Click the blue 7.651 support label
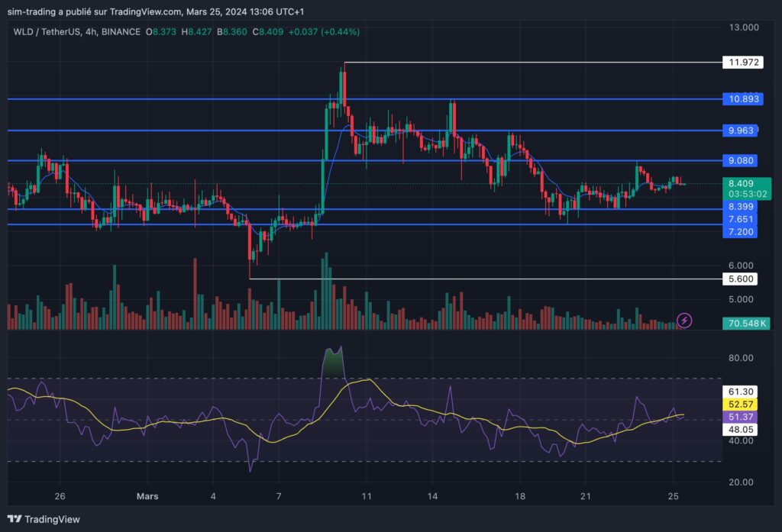The image size is (782, 532). [x=740, y=219]
